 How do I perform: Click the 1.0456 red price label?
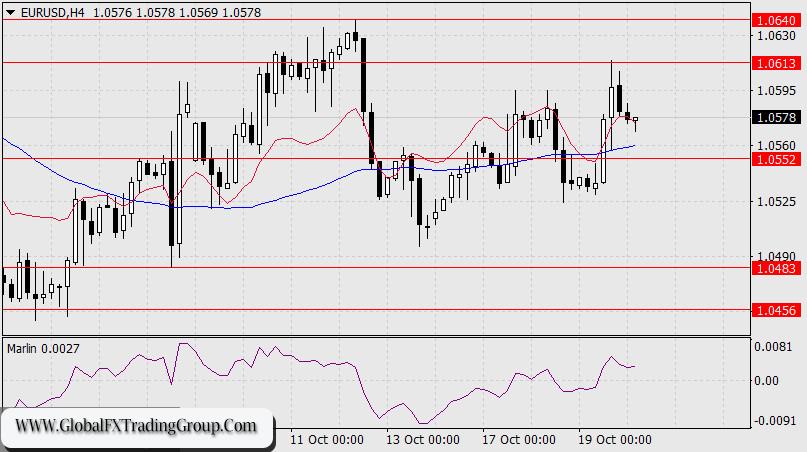777,310
